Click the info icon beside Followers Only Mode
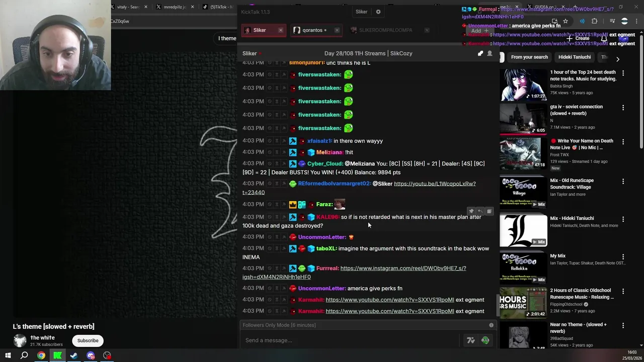The width and height of the screenshot is (644, 362). pyautogui.click(x=492, y=325)
